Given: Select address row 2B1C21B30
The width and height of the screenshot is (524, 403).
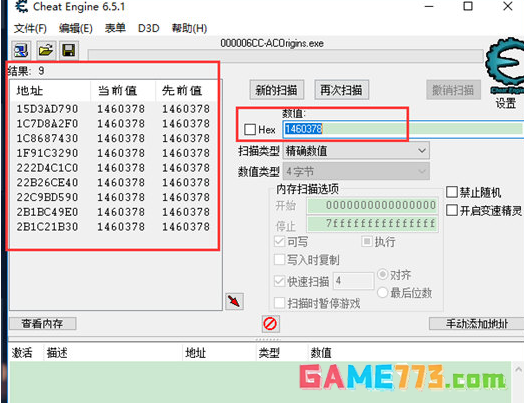Looking at the screenshot, I should (115, 227).
